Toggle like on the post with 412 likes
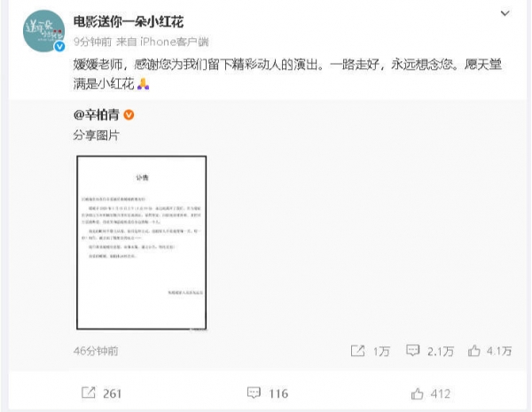Image resolution: width=532 pixels, height=412 pixels. [x=418, y=393]
